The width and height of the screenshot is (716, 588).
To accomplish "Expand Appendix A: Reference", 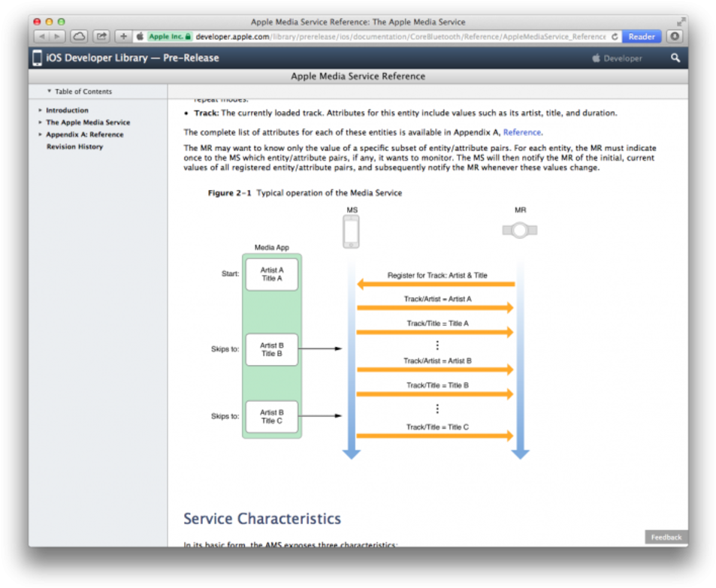I will 40,134.
